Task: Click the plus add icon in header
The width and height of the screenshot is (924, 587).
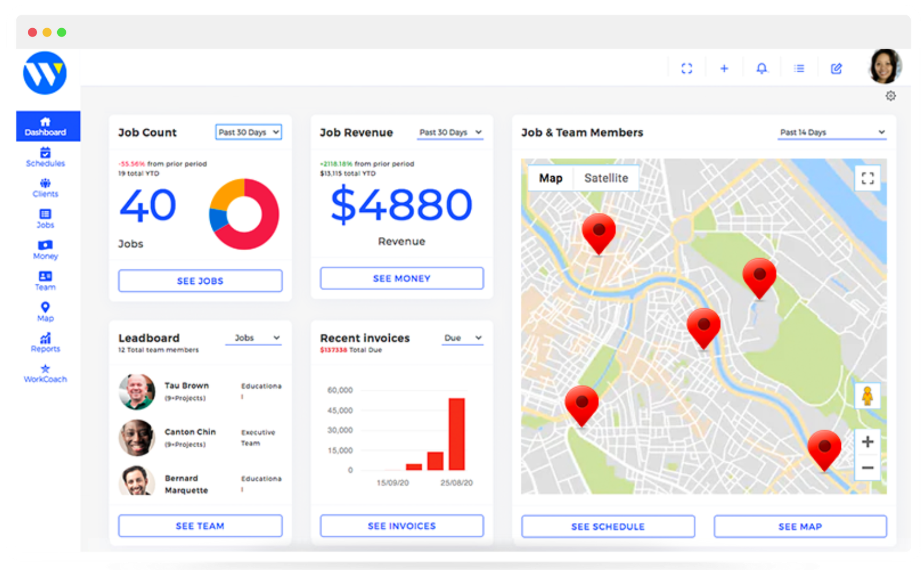Action: pos(724,69)
